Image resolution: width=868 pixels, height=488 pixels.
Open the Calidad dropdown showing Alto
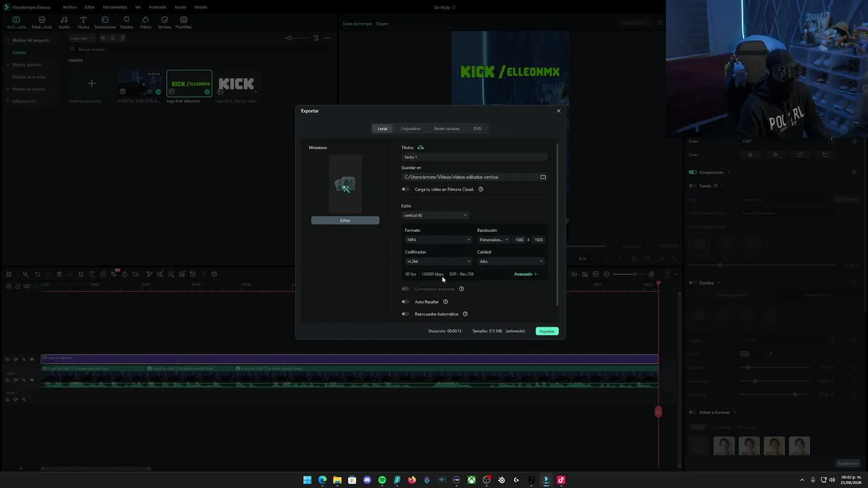[511, 262]
